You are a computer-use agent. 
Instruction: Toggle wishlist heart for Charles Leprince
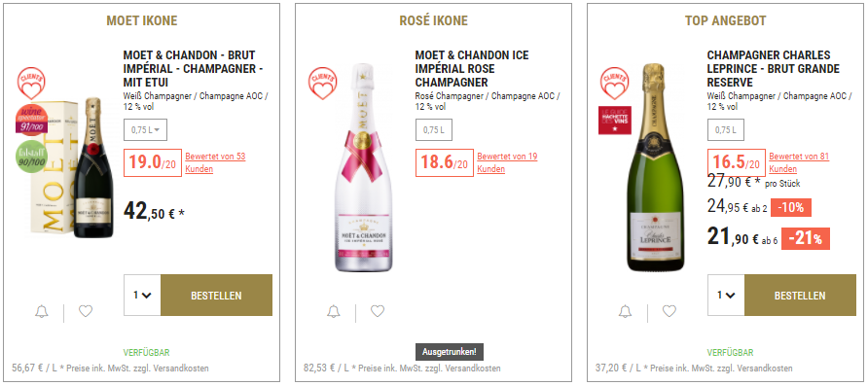coord(669,311)
